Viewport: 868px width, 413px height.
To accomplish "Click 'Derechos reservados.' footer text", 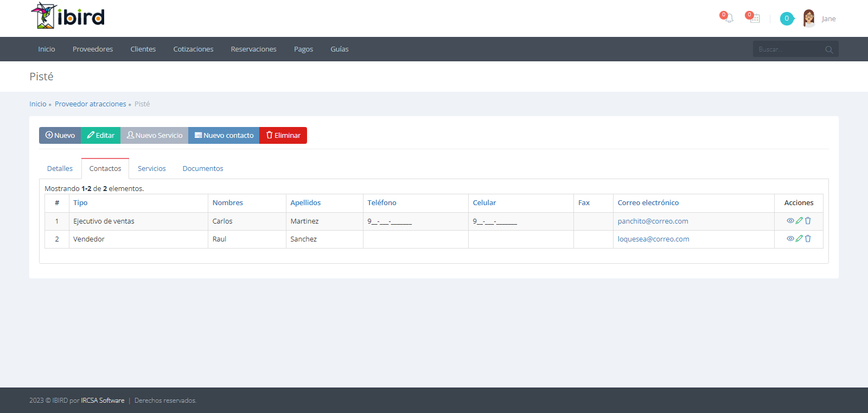I will (x=165, y=401).
